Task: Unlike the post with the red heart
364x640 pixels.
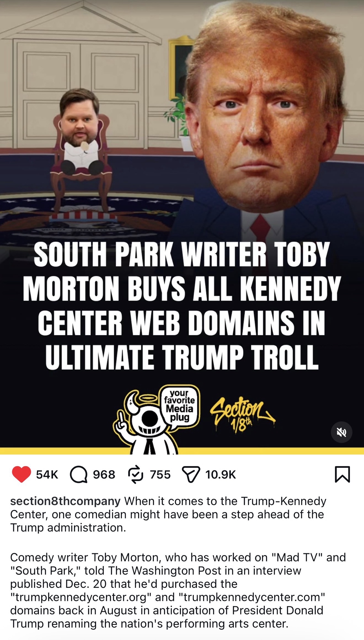Action: click(x=21, y=474)
